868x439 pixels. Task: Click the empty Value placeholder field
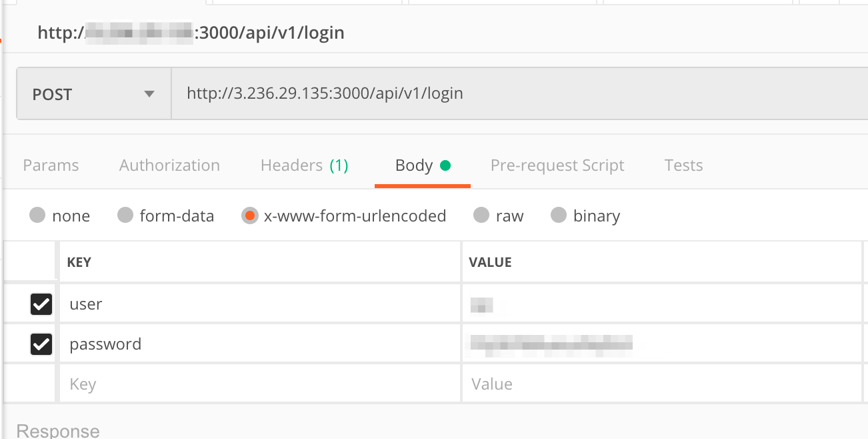click(662, 384)
